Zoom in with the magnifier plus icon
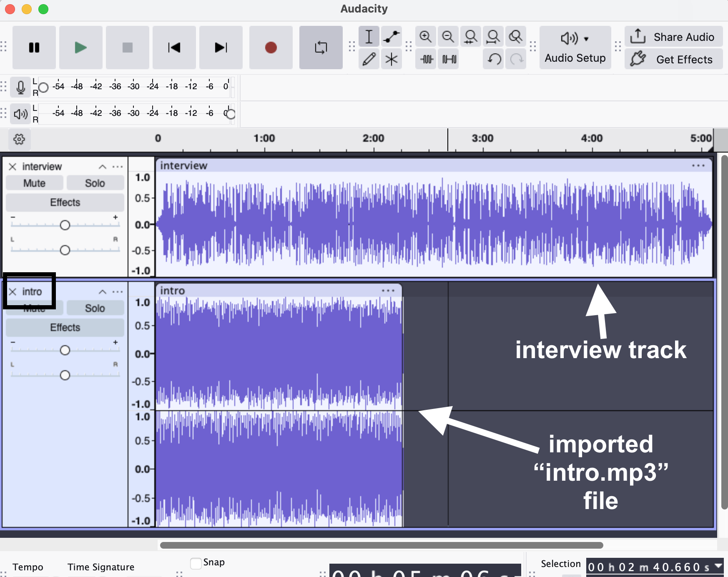This screenshot has width=728, height=577. (426, 37)
